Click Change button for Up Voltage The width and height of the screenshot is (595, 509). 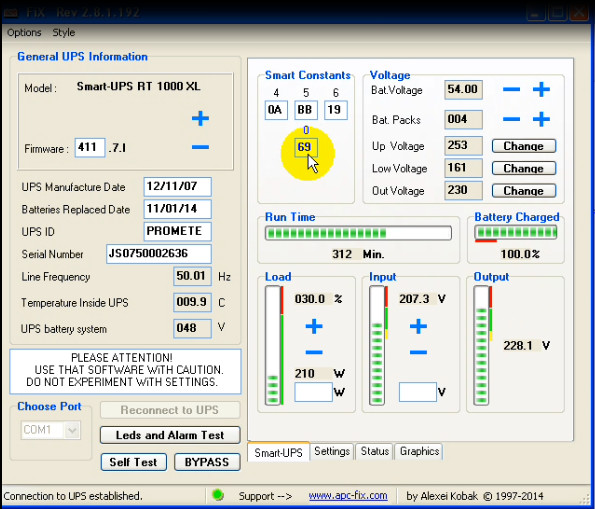[524, 146]
